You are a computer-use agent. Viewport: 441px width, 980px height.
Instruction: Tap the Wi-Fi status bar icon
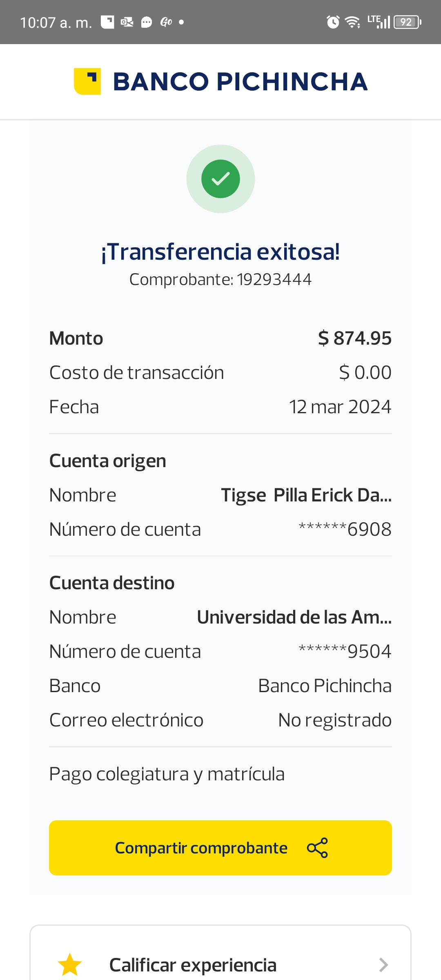(x=352, y=22)
